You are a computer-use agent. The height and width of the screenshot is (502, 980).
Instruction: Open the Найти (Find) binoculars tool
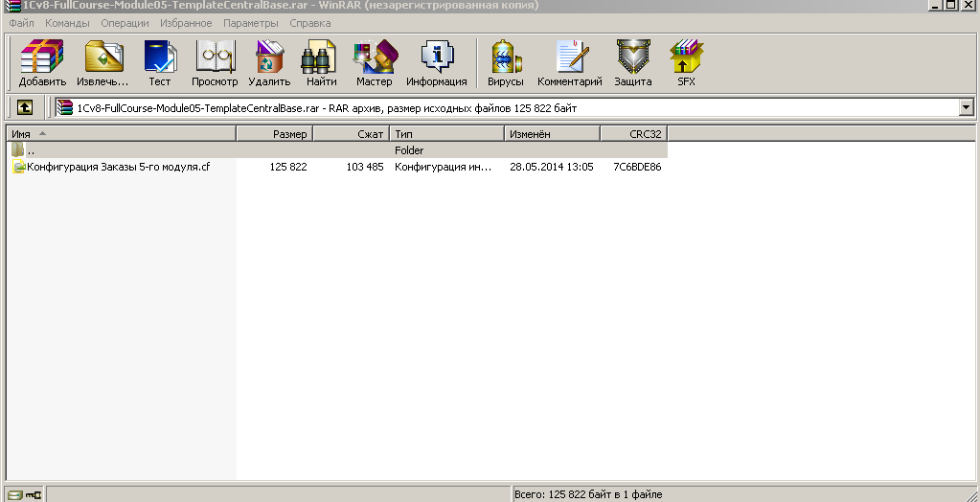[x=321, y=63]
